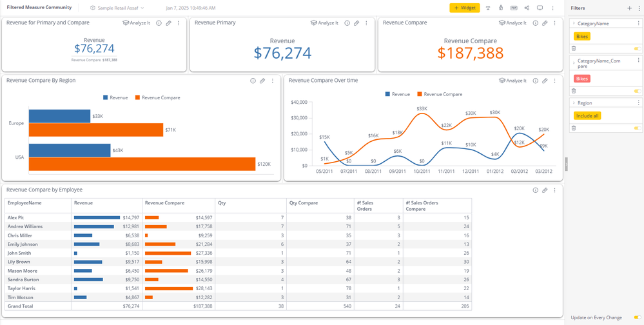Click Analyze It on Revenue Compare widget
Viewport: 644px width, 325px height.
coord(512,23)
